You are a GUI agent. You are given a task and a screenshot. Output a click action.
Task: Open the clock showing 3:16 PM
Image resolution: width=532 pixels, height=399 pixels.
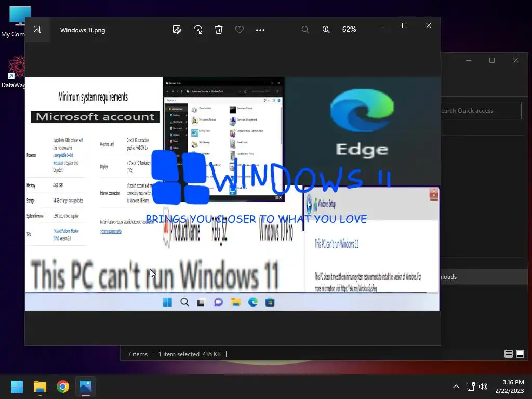[509, 387]
